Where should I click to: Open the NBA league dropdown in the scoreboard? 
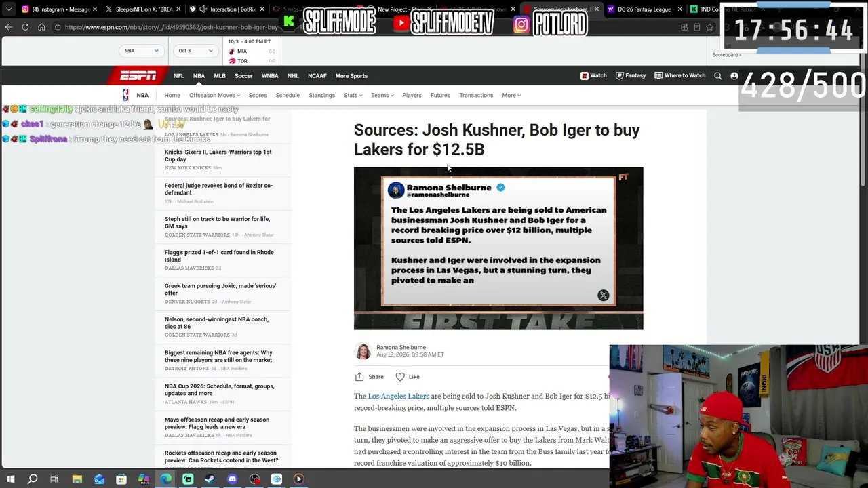click(x=141, y=51)
